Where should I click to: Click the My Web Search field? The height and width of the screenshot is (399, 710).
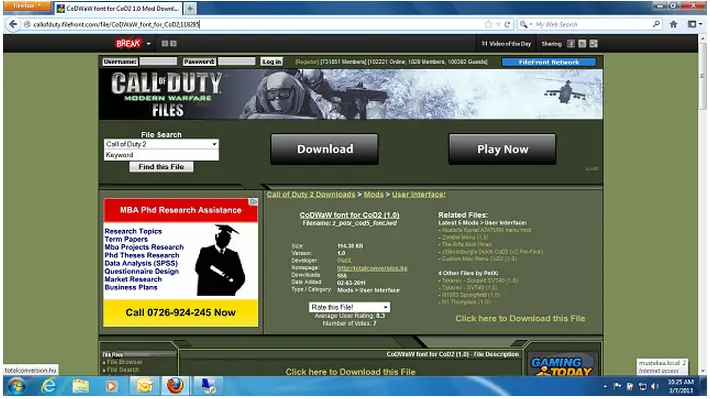click(x=591, y=24)
